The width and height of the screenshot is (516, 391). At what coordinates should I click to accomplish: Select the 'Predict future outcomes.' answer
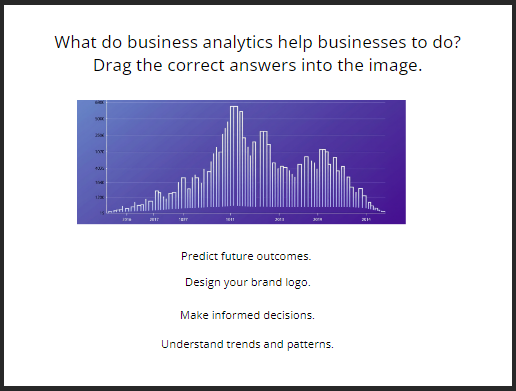point(246,256)
